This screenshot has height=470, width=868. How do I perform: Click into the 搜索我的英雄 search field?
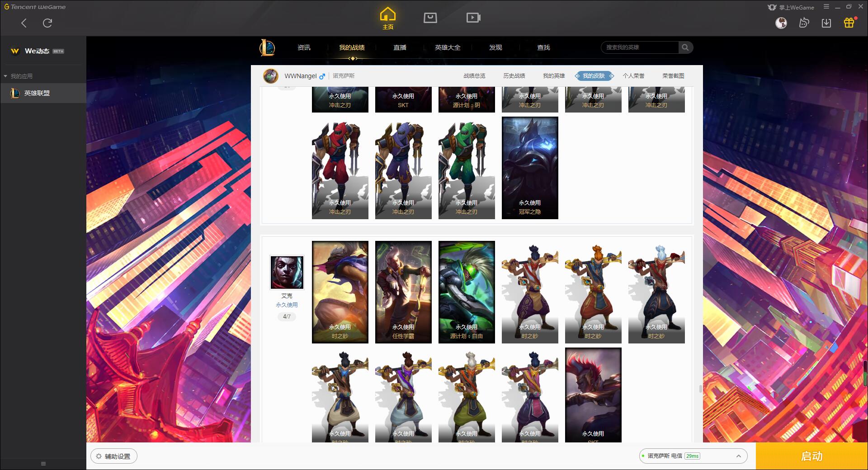[640, 47]
